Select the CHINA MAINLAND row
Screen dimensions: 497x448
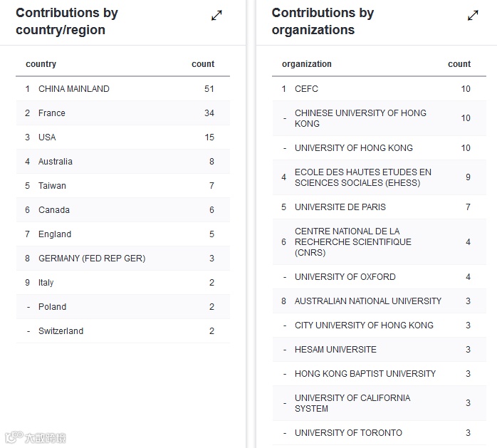coord(73,89)
